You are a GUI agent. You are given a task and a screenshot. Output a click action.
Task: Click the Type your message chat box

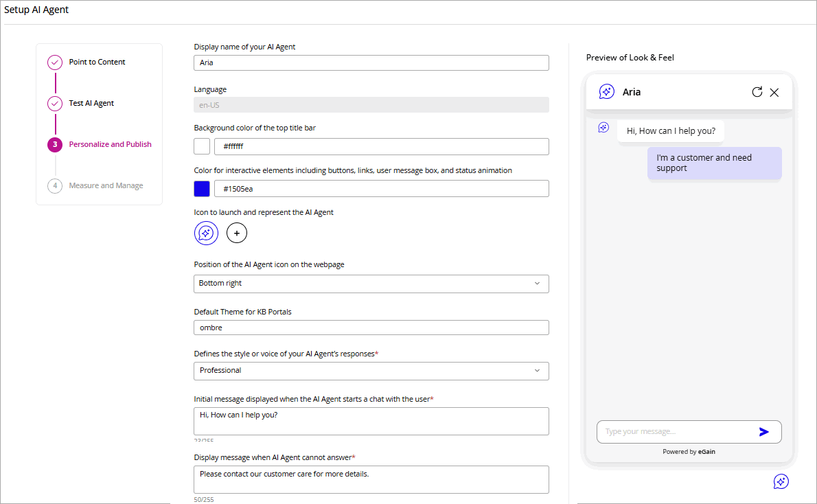pyautogui.click(x=676, y=432)
